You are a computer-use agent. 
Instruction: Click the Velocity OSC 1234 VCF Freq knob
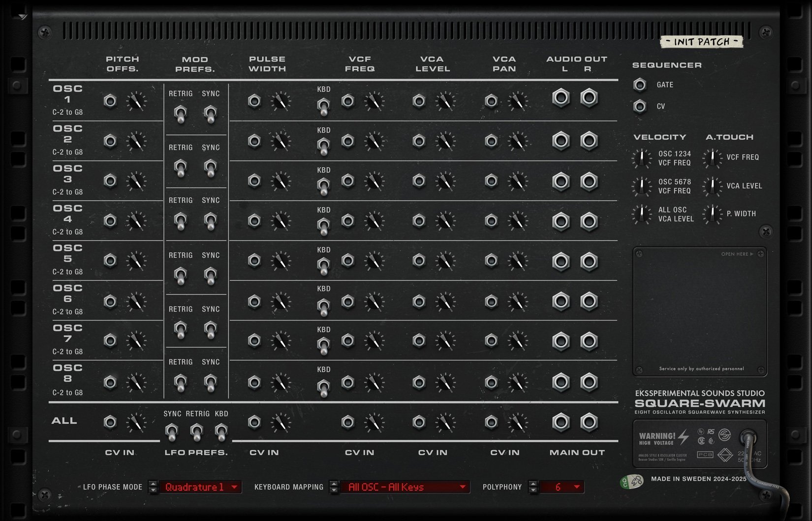click(x=641, y=158)
